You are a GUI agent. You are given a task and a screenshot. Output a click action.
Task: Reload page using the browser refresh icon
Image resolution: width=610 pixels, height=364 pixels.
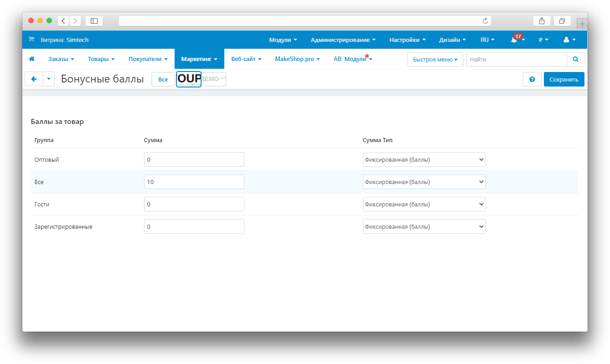(x=485, y=21)
